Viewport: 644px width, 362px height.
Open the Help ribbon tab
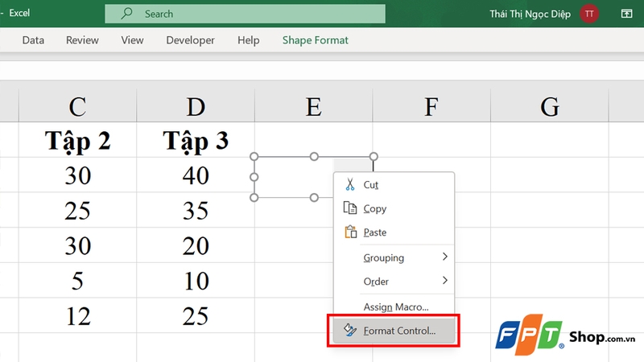248,40
